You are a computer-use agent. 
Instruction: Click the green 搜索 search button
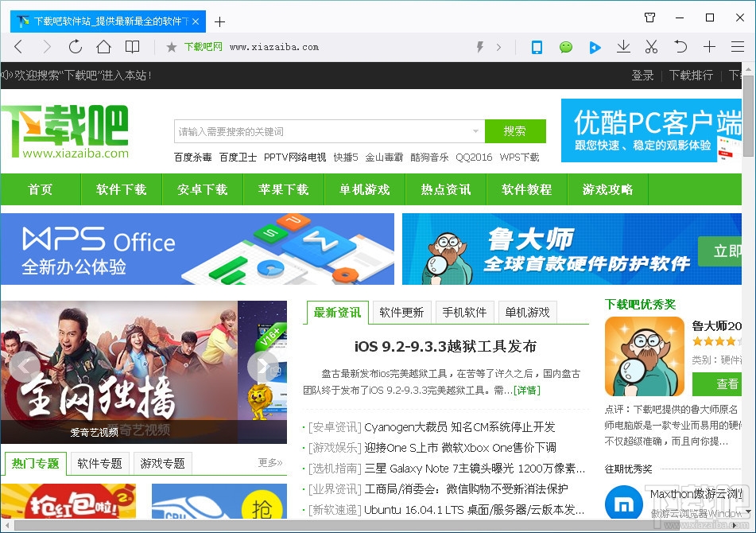tap(515, 130)
